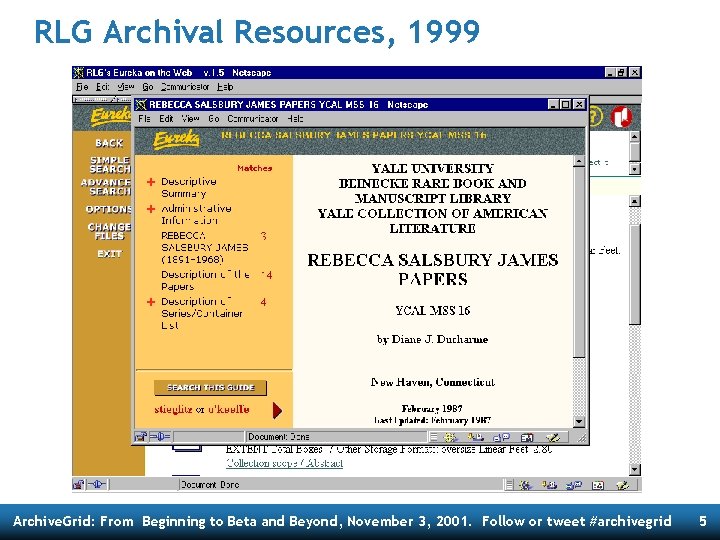
Task: Open Communicator menu in back Eureka window
Action: pos(185,87)
